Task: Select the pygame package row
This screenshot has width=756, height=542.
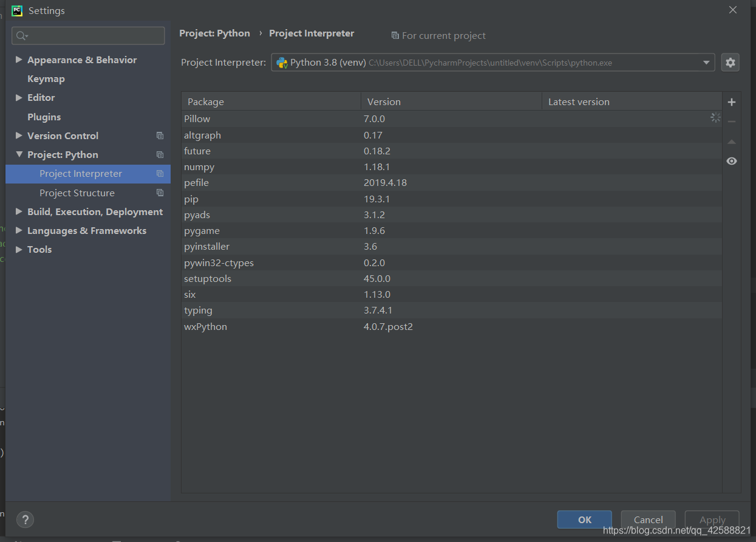Action: (x=452, y=230)
